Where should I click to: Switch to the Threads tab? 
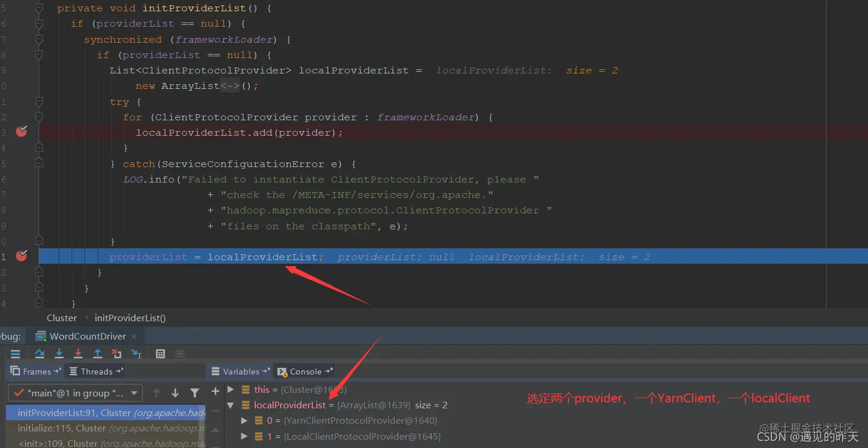pyautogui.click(x=96, y=372)
